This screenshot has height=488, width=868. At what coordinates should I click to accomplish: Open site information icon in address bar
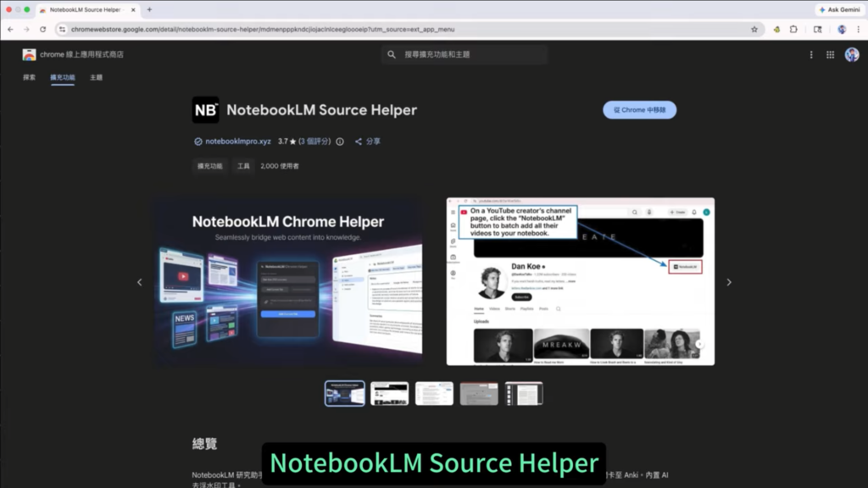(x=62, y=30)
